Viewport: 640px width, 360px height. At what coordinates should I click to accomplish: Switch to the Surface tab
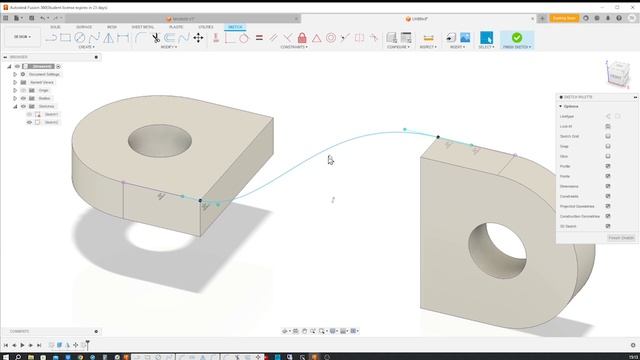point(84,27)
